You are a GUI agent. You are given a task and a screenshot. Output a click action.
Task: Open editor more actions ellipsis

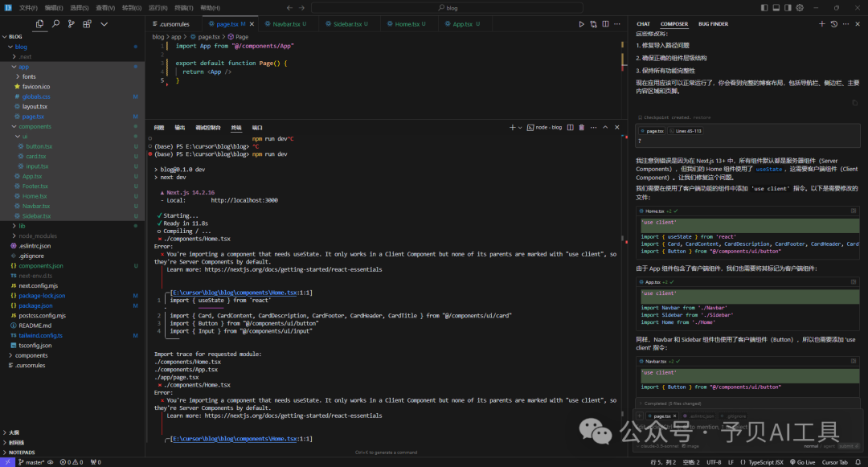click(x=617, y=24)
